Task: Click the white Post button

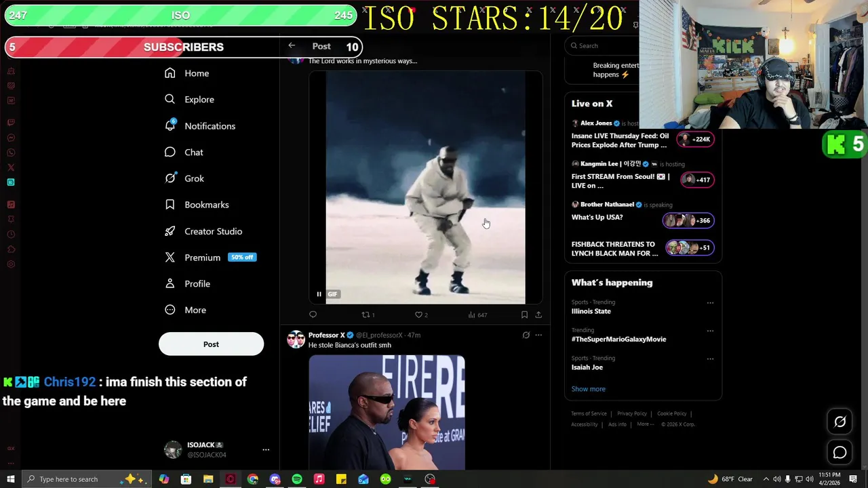Action: pos(211,344)
